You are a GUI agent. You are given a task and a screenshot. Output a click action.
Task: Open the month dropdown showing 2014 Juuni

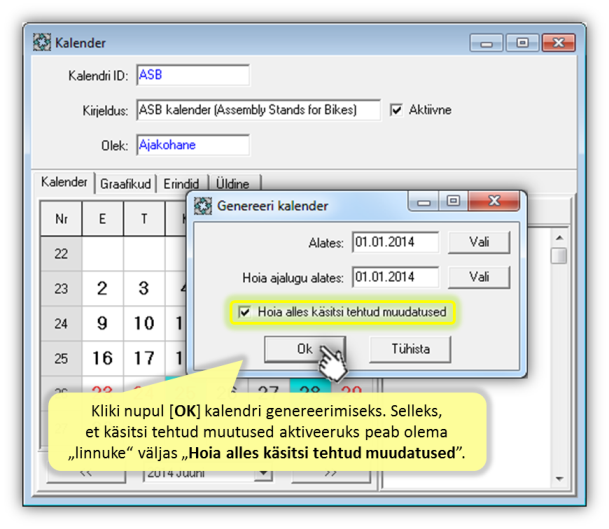coord(264,473)
